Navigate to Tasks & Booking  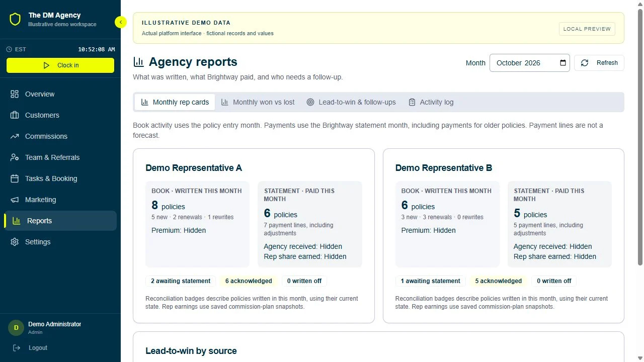[60, 178]
